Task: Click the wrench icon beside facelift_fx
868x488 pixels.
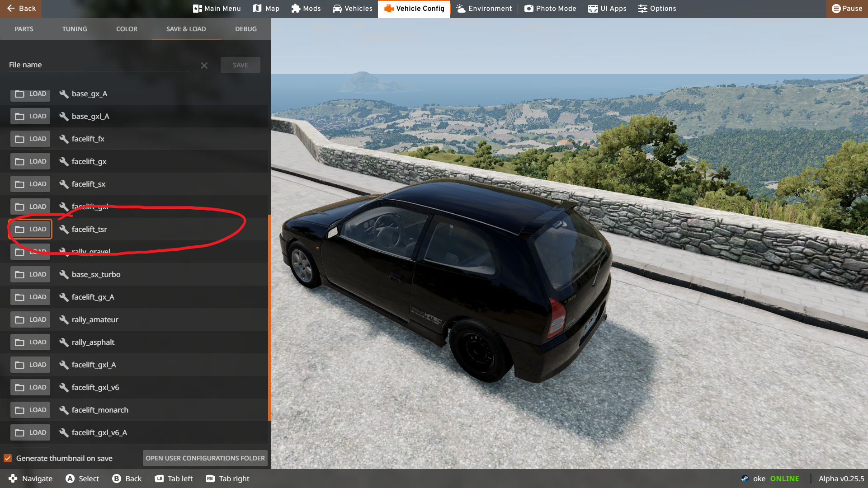Action: coord(64,139)
